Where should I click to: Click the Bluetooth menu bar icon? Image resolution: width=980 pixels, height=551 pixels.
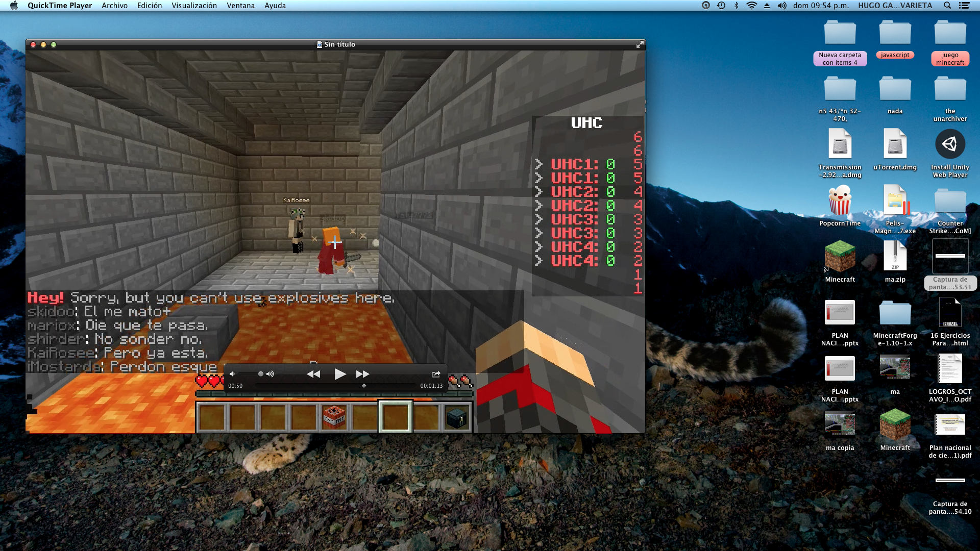point(736,6)
